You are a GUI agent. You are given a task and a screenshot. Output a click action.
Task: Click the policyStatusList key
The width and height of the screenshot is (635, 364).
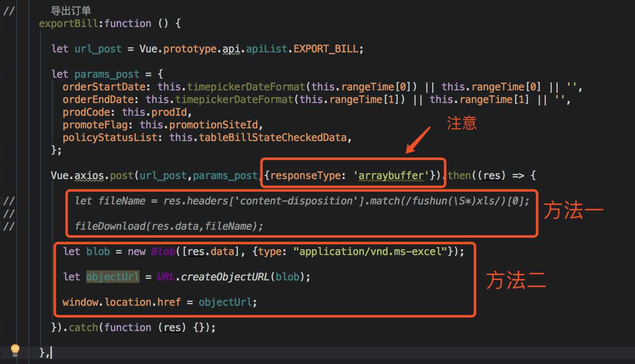(x=109, y=138)
